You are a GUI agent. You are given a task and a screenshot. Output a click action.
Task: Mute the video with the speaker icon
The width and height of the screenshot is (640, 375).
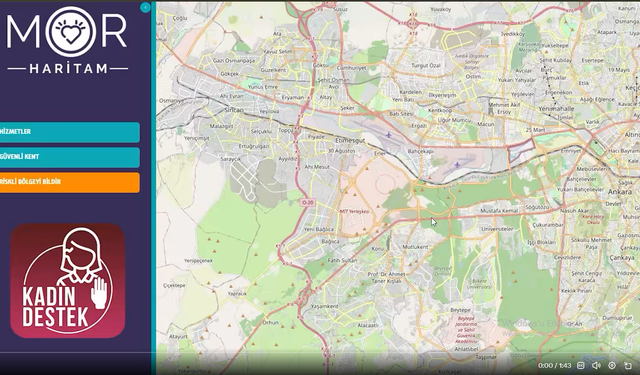[596, 366]
